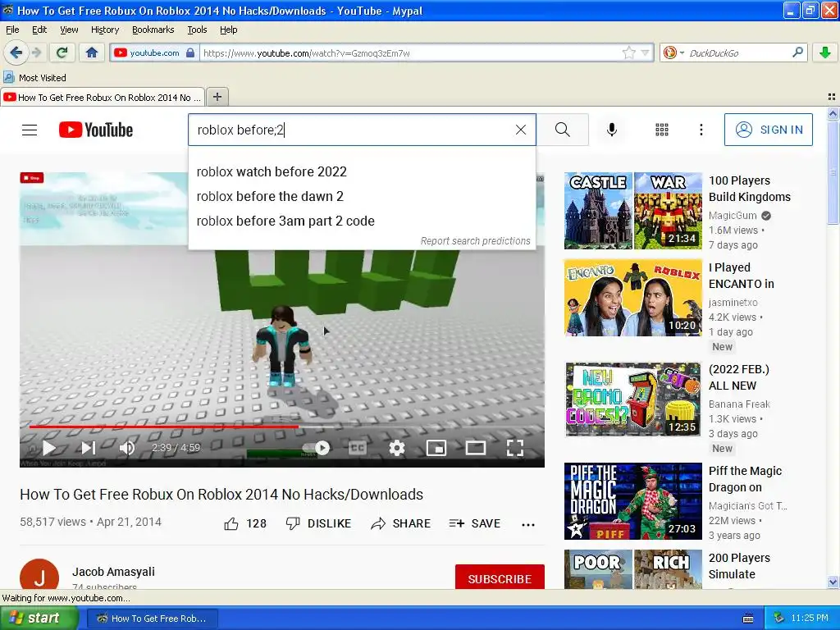Open 200 Players Simulate video title

739,566
